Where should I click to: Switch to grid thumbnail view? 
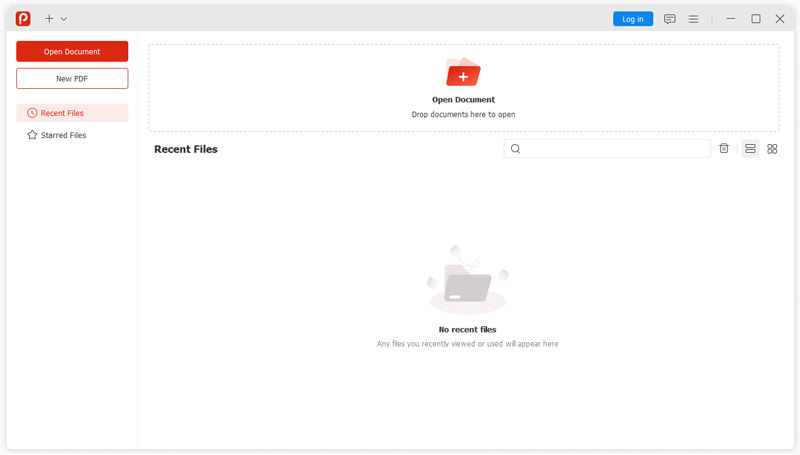click(772, 149)
